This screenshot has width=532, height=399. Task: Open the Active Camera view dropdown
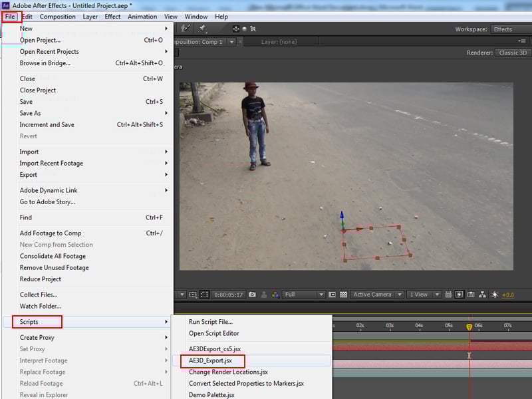click(x=376, y=295)
